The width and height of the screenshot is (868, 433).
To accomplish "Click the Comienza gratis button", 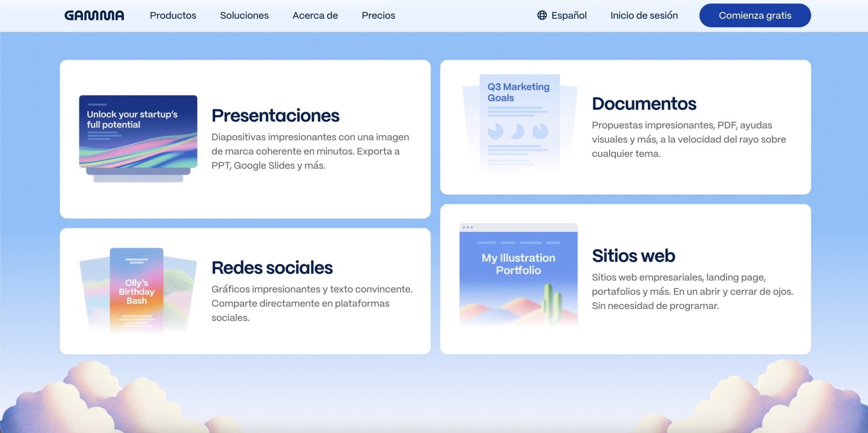I will [755, 15].
